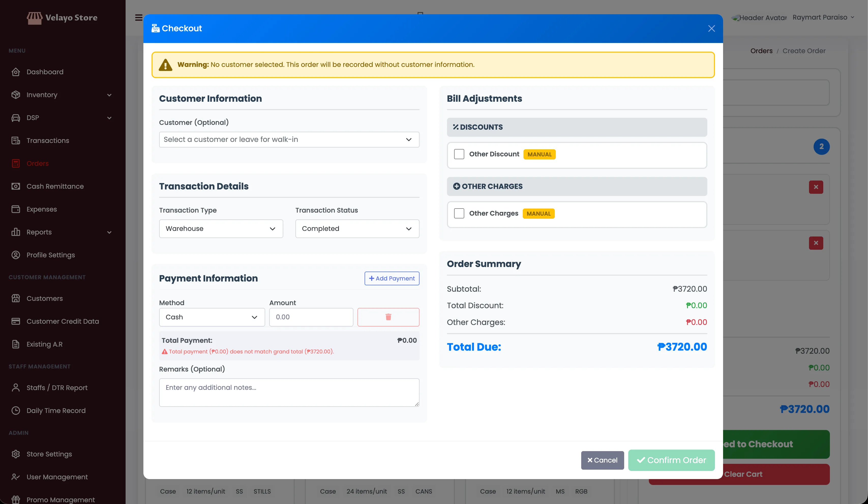Open the payment Method Cash dropdown
Image resolution: width=868 pixels, height=504 pixels.
coord(212,317)
